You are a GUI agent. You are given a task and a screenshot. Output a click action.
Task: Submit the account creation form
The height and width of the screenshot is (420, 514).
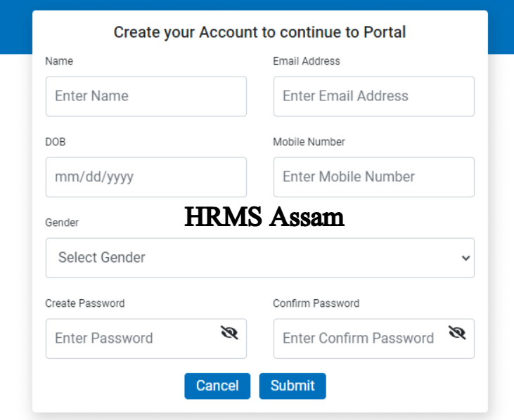point(293,386)
